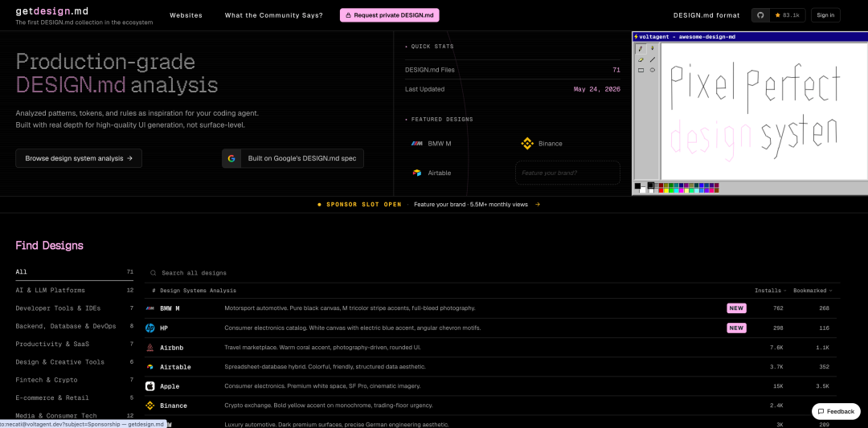Click the getdesign.md site logo
The width and height of the screenshot is (868, 428).
point(52,10)
